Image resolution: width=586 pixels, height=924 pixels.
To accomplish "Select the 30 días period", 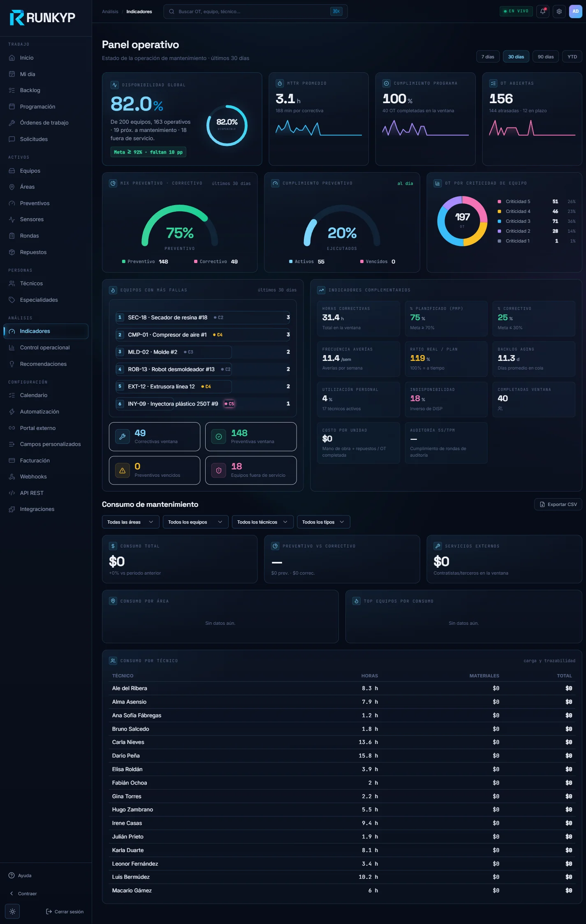I will [516, 57].
